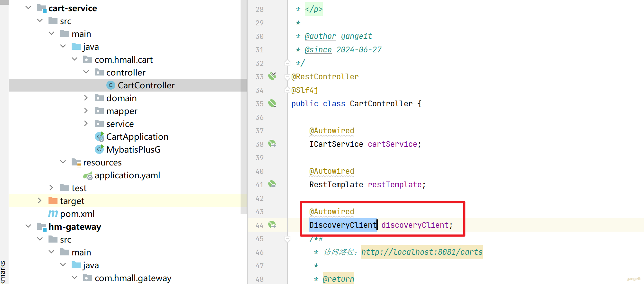Click the autowired dependency gutter icon line 44
The width and height of the screenshot is (644, 284).
[272, 225]
